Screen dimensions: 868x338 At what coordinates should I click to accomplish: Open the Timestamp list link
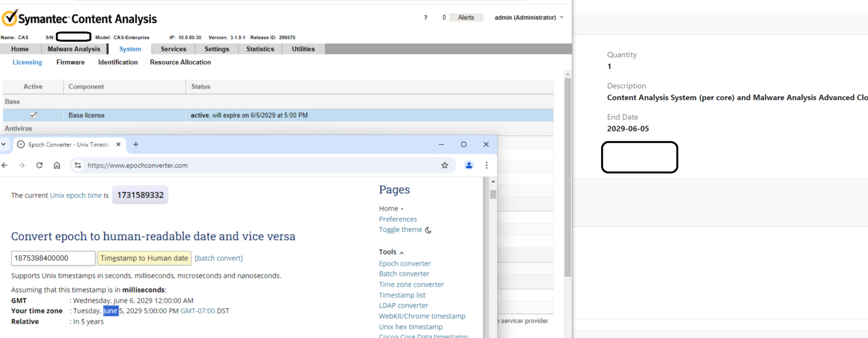coord(402,295)
